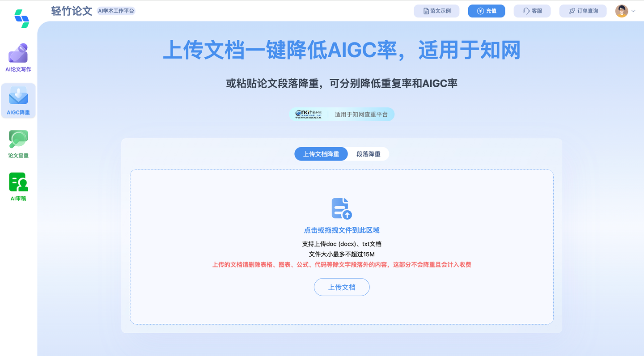The width and height of the screenshot is (644, 356).
Task: Click the file upload icon in the drop zone
Action: point(341,208)
